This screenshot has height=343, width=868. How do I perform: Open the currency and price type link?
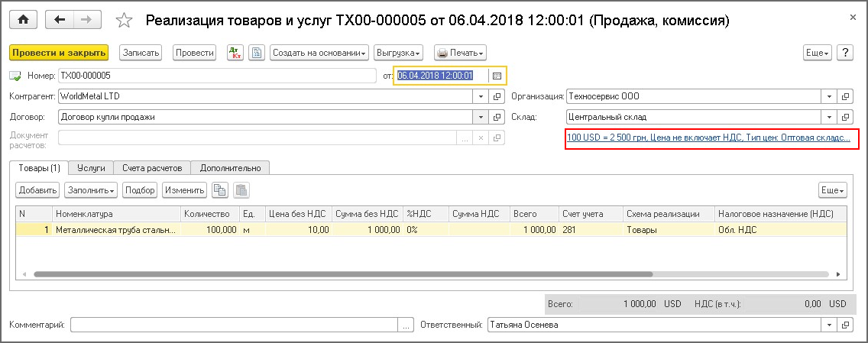pyautogui.click(x=708, y=138)
